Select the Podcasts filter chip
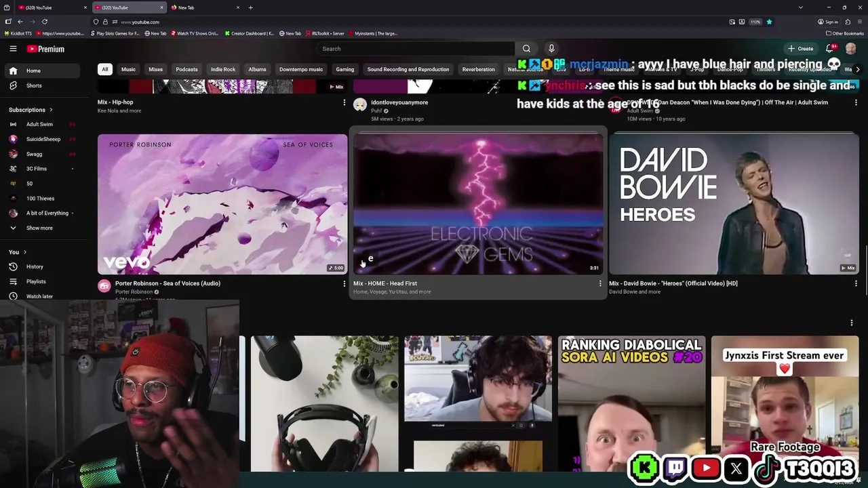The height and width of the screenshot is (488, 868). (x=186, y=69)
